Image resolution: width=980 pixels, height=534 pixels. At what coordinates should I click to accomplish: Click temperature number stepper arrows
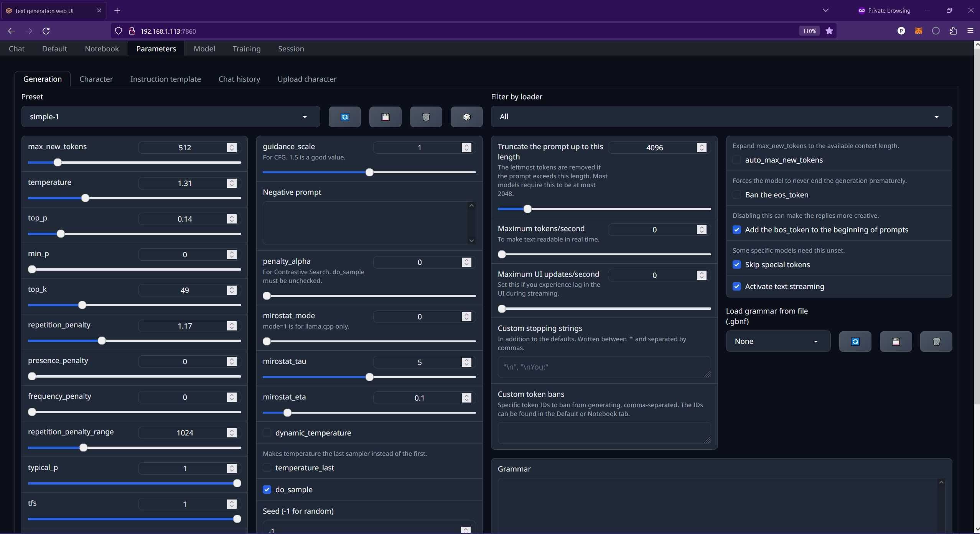point(232,183)
